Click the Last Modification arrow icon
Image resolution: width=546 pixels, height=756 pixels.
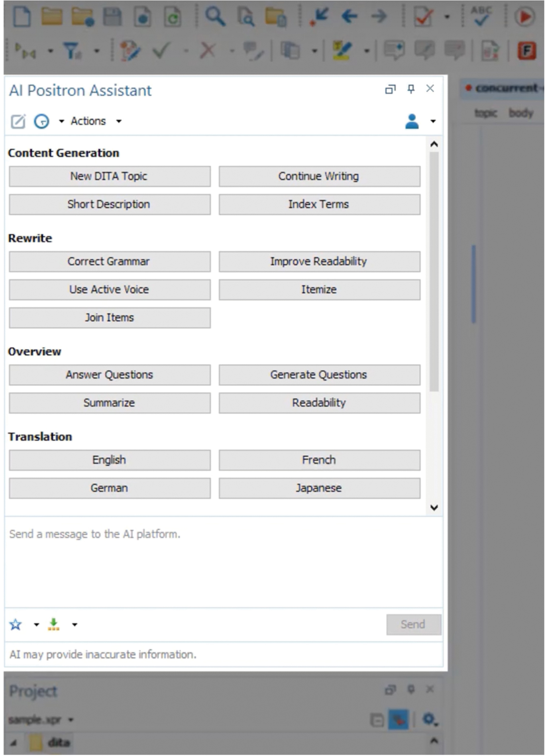pos(320,17)
